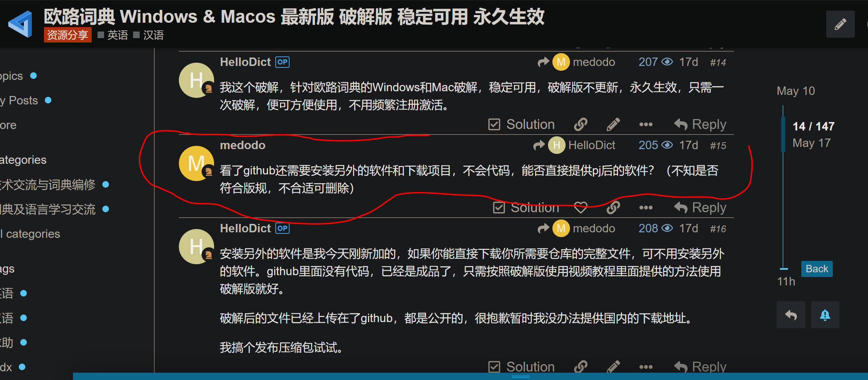Expand in-reply-to medodo on post #16
Screen dimensions: 868x380
[576, 228]
